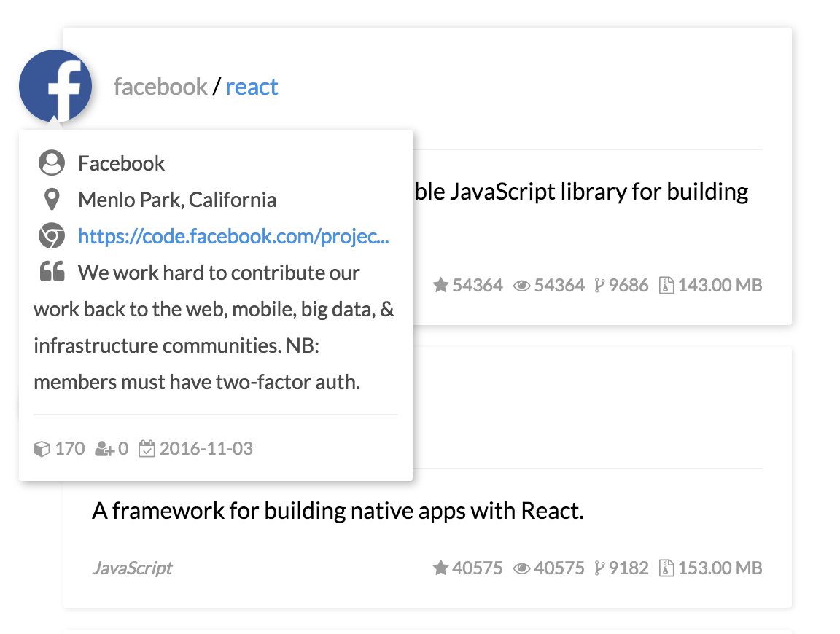Click the '143.00 MB' size value
The height and width of the screenshot is (634, 840).
(x=720, y=285)
